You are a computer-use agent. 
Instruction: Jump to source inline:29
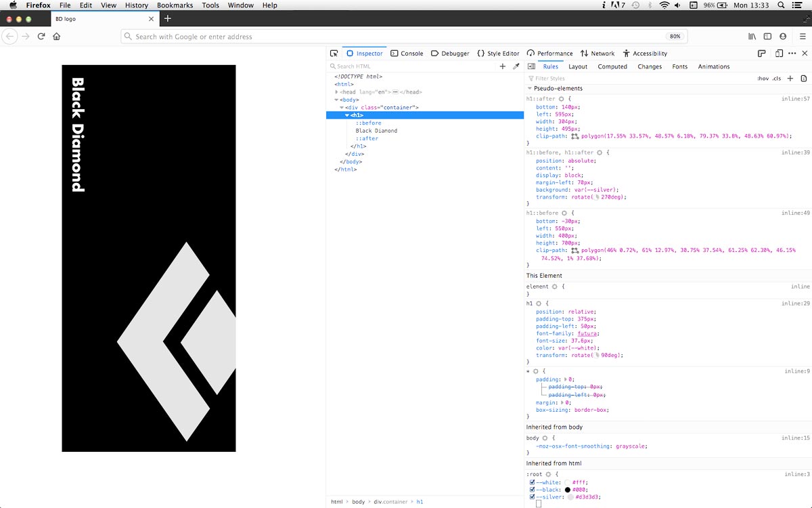coord(795,303)
